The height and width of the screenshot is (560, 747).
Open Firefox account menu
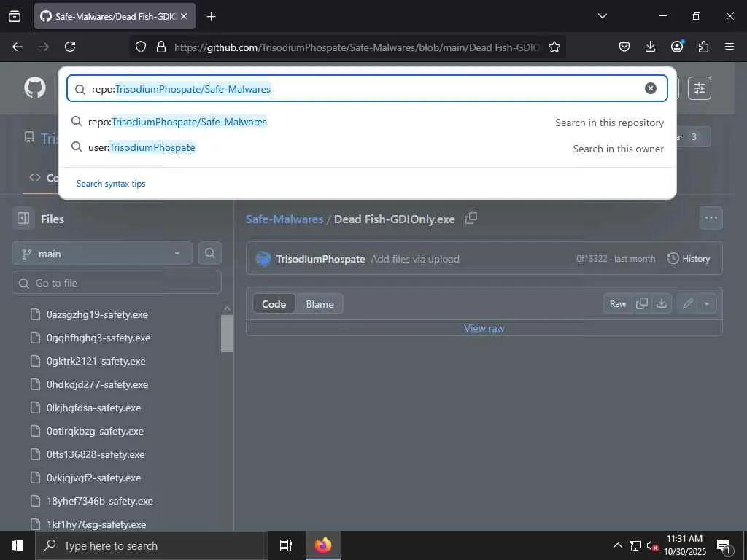click(677, 47)
